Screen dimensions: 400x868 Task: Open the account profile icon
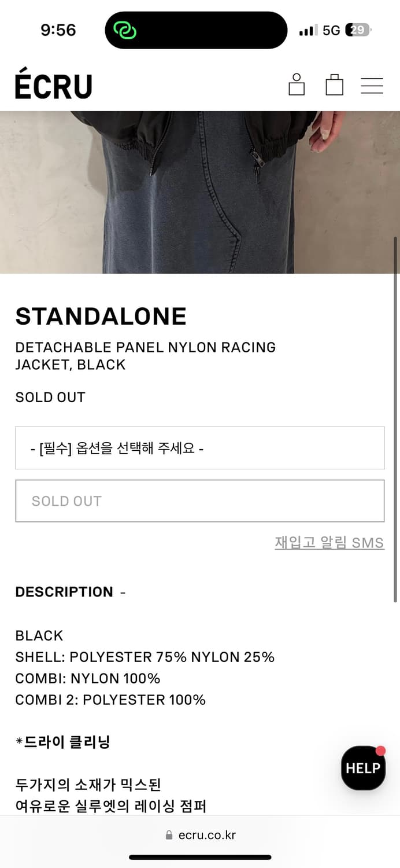click(297, 84)
